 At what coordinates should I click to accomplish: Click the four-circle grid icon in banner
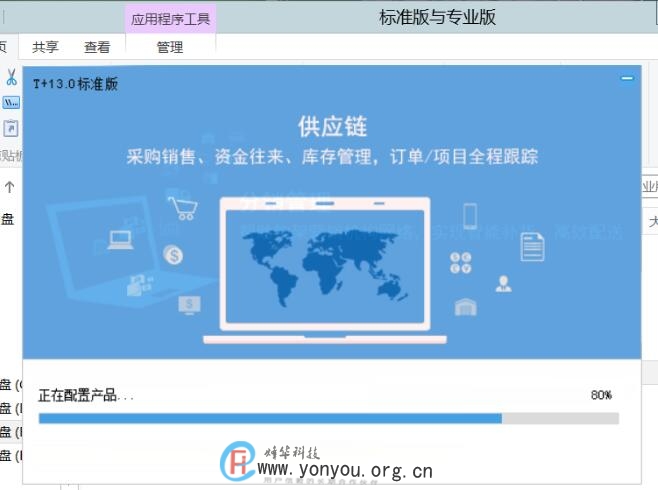pos(460,263)
